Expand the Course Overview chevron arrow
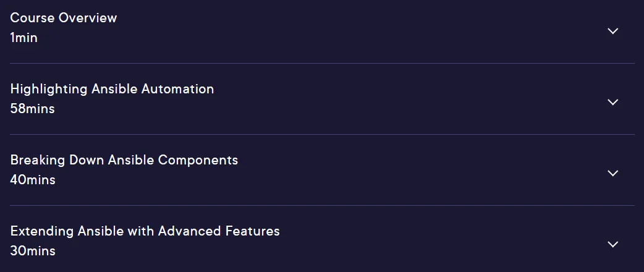The height and width of the screenshot is (272, 644). tap(612, 31)
